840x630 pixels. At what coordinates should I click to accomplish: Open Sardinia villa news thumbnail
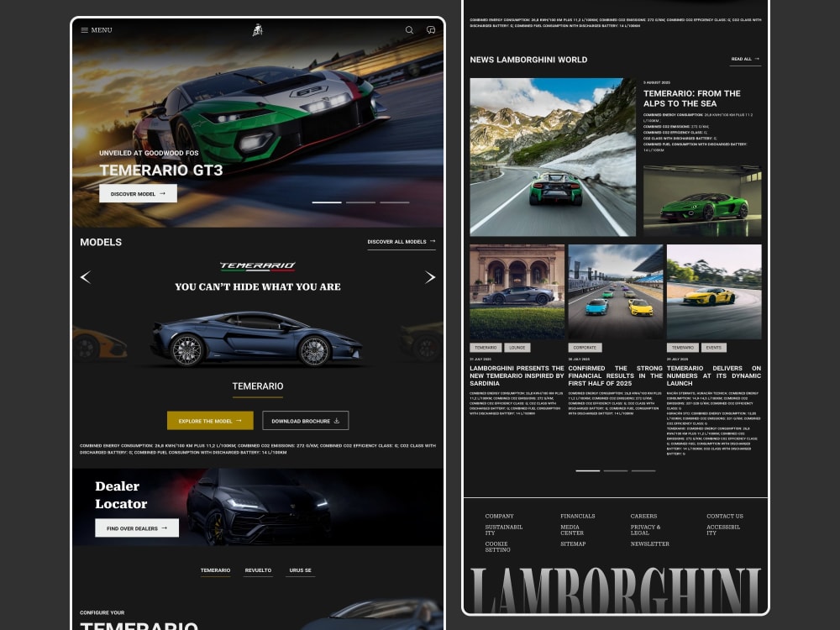click(x=517, y=292)
